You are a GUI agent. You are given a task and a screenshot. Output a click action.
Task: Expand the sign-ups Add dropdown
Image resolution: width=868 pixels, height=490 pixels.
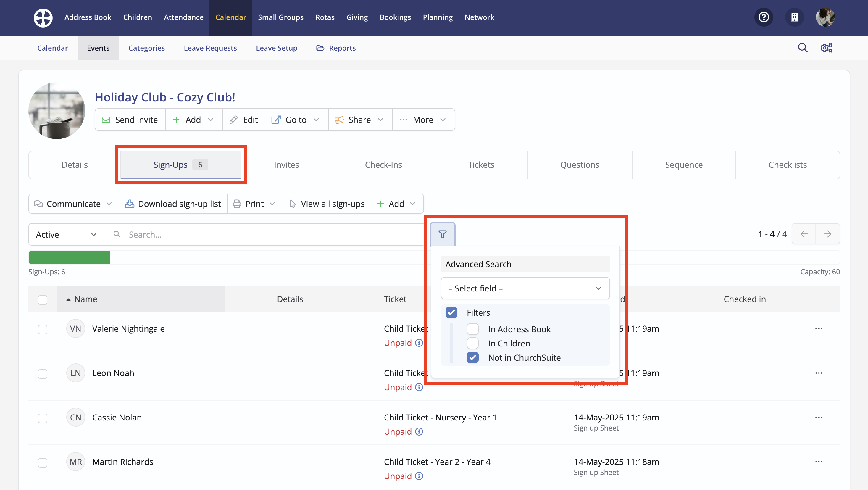tap(397, 204)
